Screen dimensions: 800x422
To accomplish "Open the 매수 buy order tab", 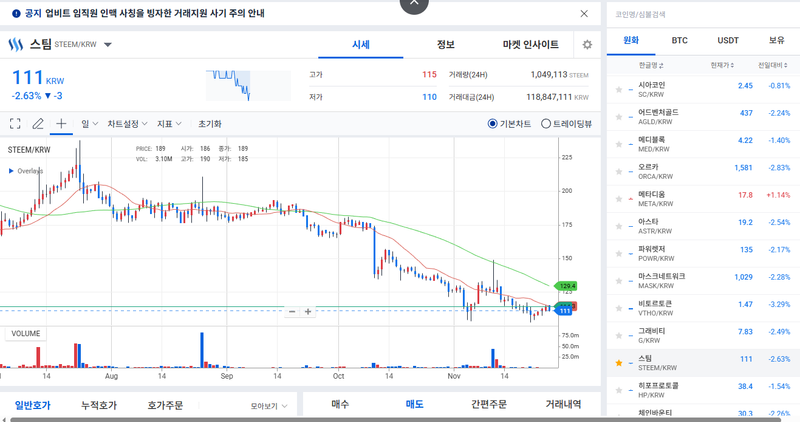I will click(x=340, y=405).
